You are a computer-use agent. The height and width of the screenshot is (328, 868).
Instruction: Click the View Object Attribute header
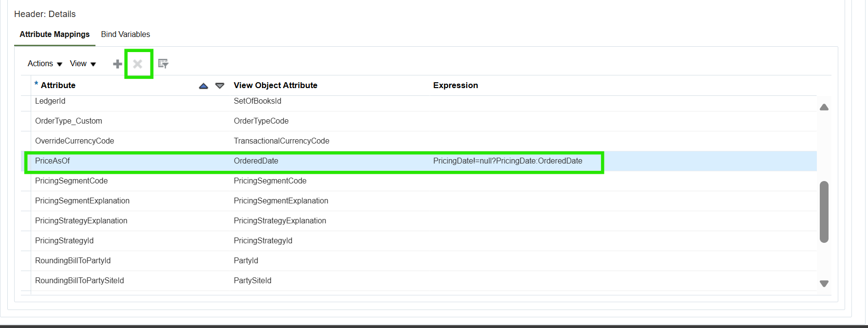point(275,85)
